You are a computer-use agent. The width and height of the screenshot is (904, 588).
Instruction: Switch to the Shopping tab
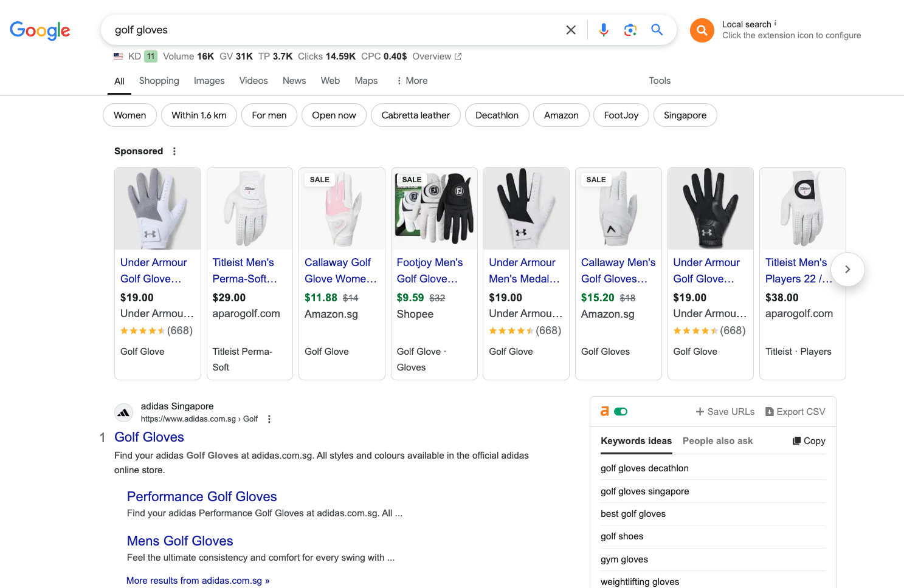[159, 81]
